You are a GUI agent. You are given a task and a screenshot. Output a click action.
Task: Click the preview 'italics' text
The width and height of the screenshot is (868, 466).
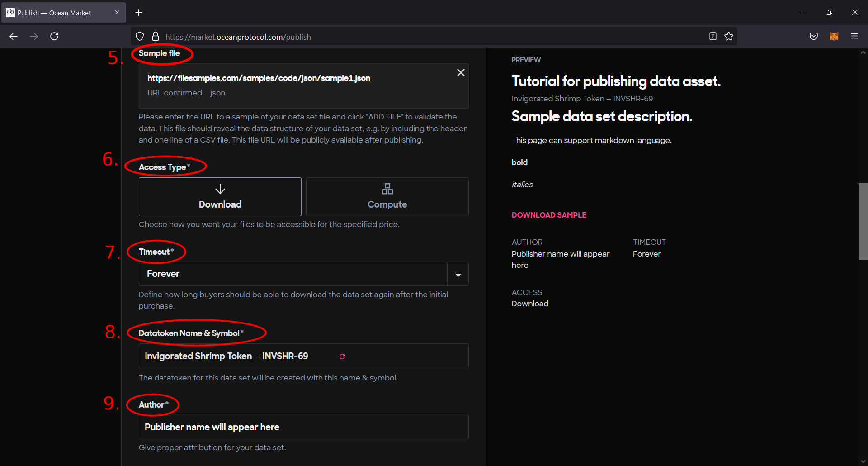click(x=522, y=185)
